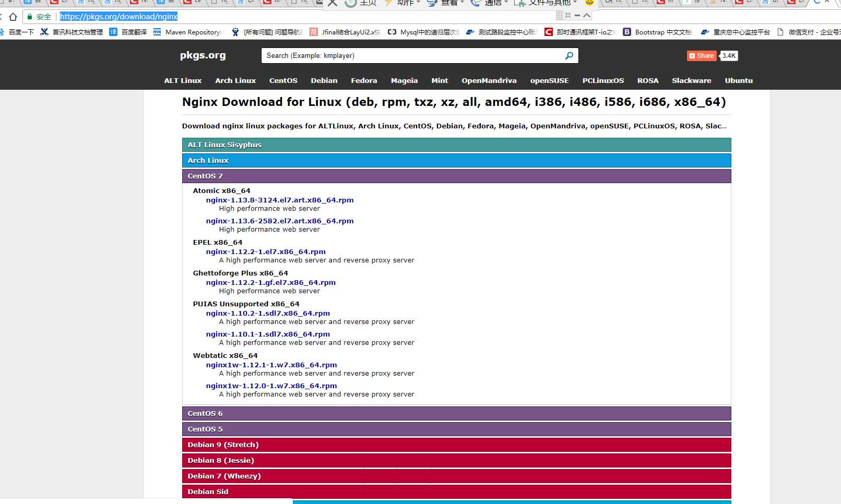Collapse remote toolbar with up chevron
841x504 pixels.
click(x=587, y=15)
